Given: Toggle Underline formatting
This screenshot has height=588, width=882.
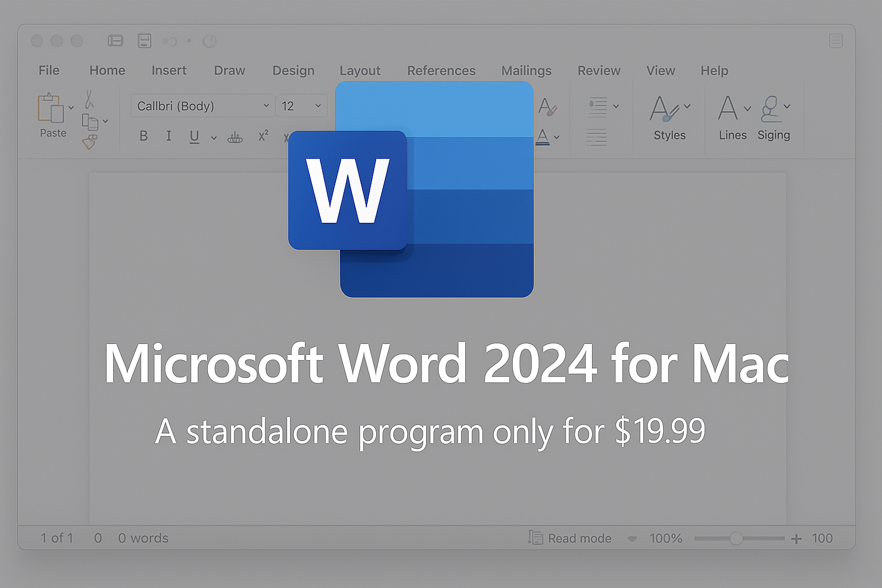Looking at the screenshot, I should click(194, 137).
